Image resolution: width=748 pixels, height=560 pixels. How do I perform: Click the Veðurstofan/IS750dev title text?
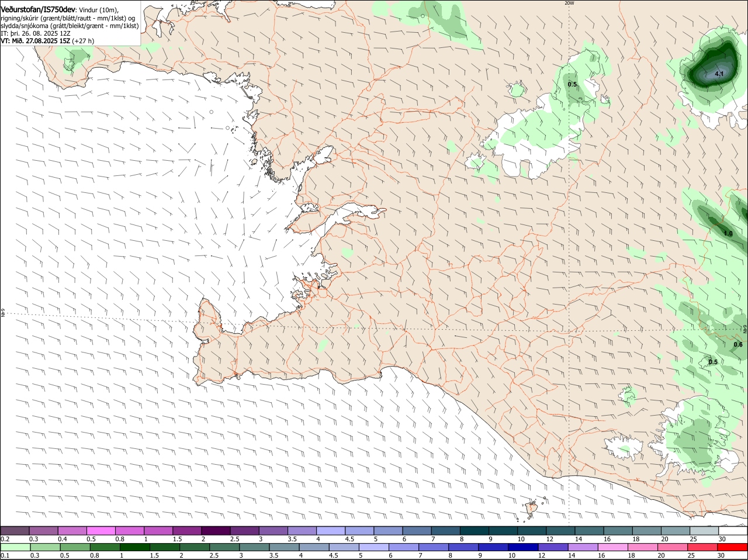point(38,9)
